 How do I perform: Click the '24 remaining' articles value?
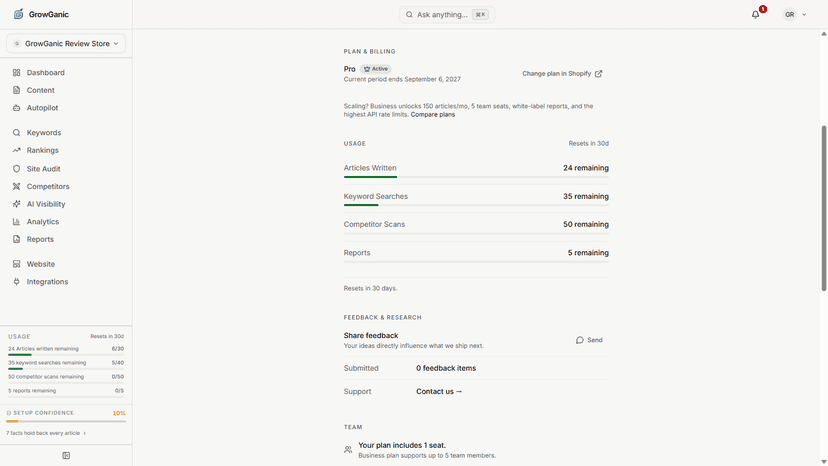(x=586, y=168)
